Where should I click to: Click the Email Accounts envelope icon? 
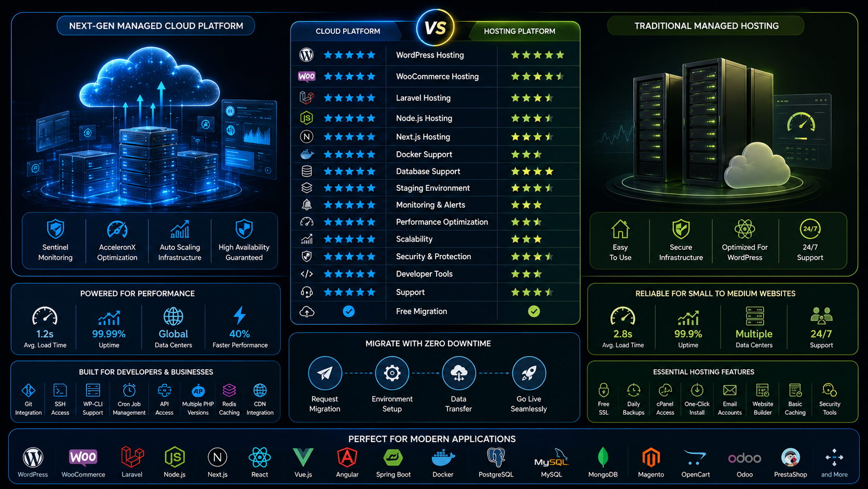point(730,390)
